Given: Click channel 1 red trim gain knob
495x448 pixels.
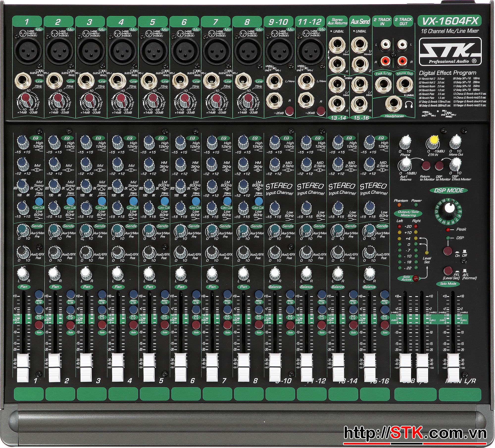Looking at the screenshot, I should click(x=27, y=99).
